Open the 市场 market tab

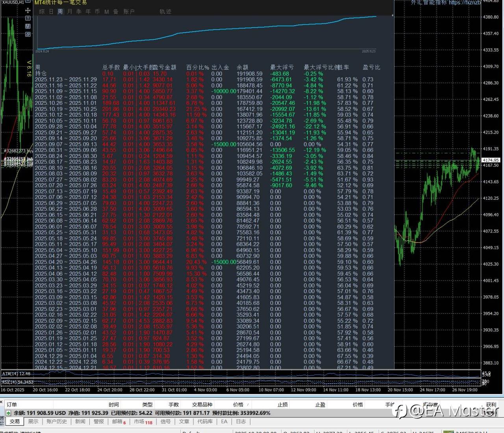(x=143, y=422)
